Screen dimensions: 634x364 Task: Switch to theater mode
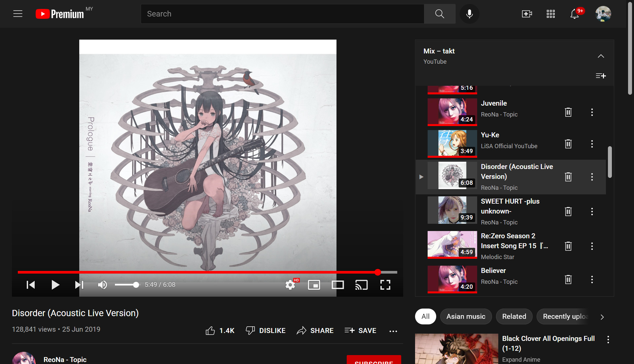click(x=337, y=285)
